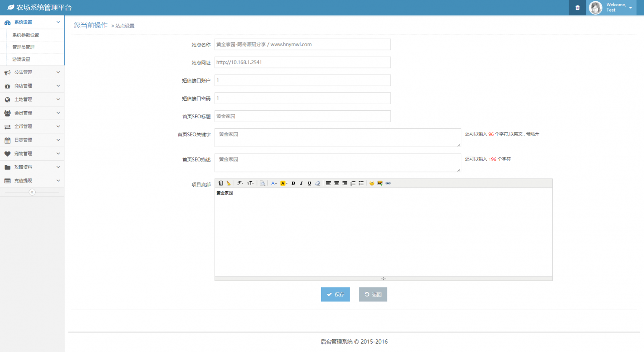The height and width of the screenshot is (352, 644).
Task: Click the user avatar picture
Action: point(596,8)
